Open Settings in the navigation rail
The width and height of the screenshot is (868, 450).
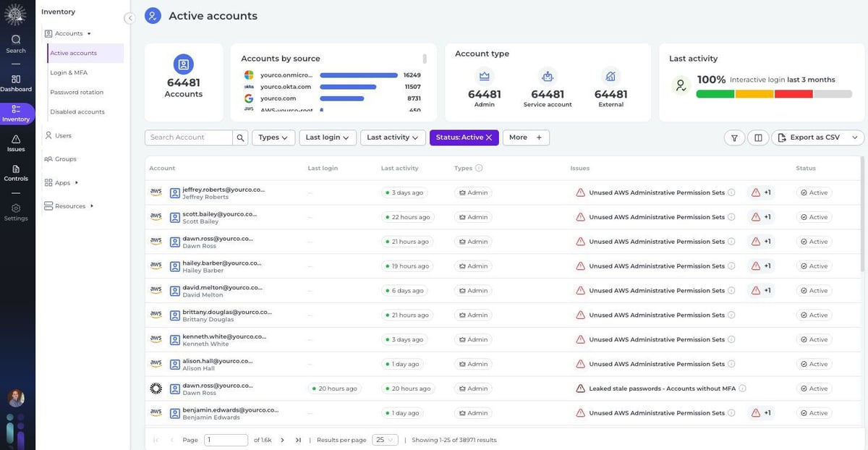click(16, 212)
